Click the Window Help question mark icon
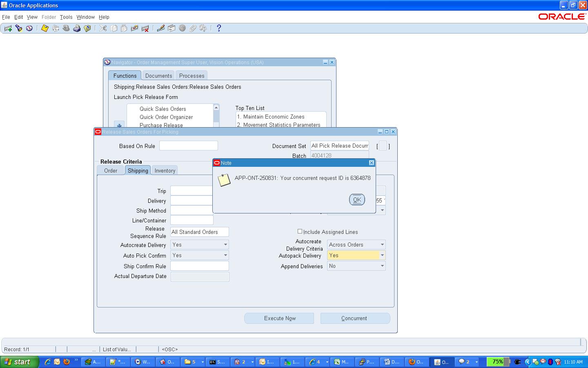The image size is (588, 368). (219, 28)
